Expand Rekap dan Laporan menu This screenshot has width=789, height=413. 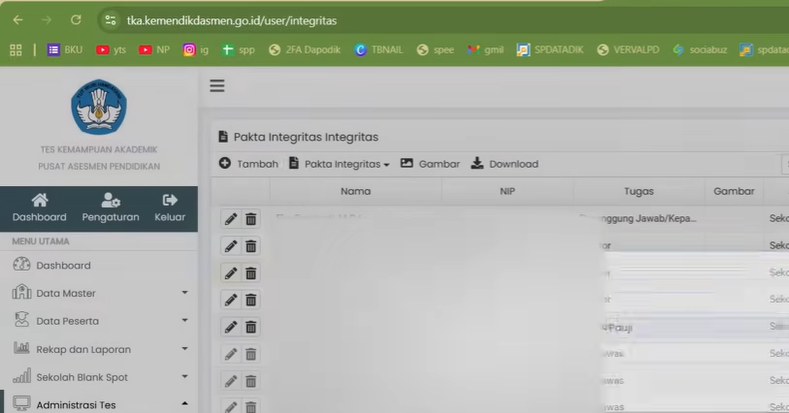[99, 349]
